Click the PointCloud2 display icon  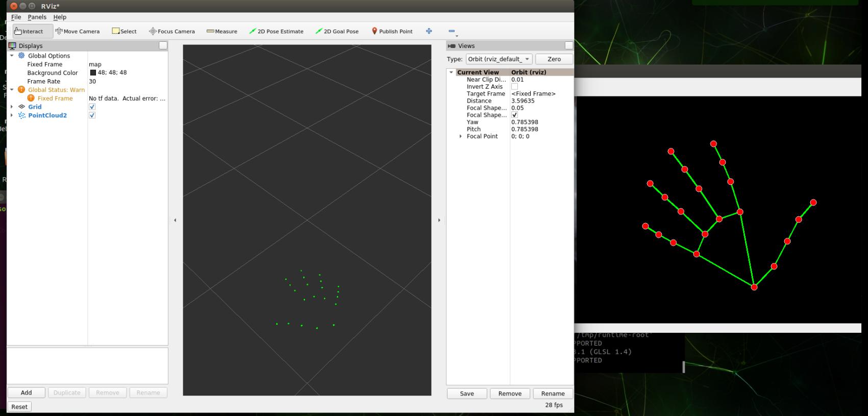point(21,115)
